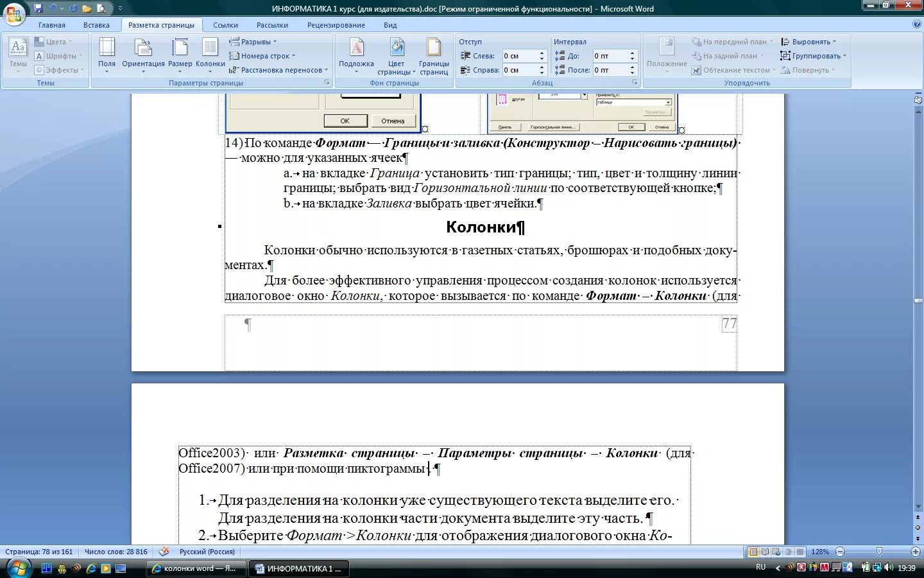Open the Группировать dropdown

click(814, 56)
